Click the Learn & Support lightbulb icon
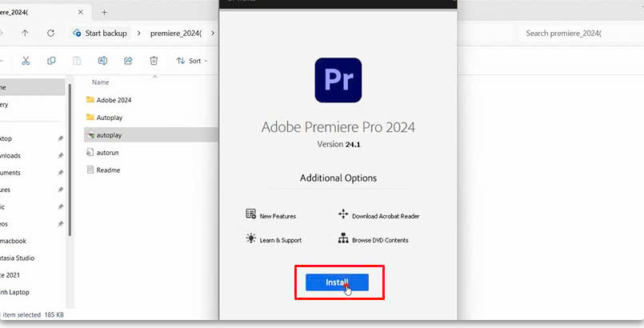This screenshot has height=328, width=644. point(250,238)
